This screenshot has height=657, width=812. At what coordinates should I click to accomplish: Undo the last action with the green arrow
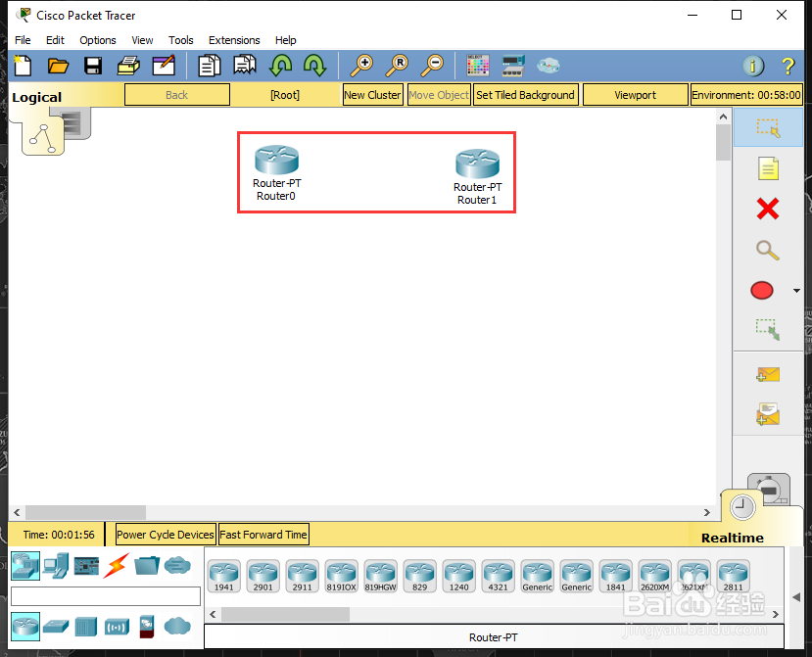point(281,66)
